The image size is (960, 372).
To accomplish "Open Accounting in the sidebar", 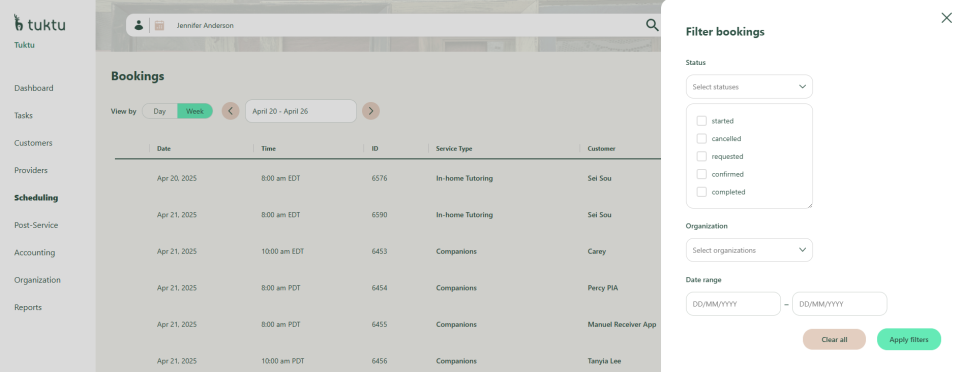I will (x=34, y=253).
